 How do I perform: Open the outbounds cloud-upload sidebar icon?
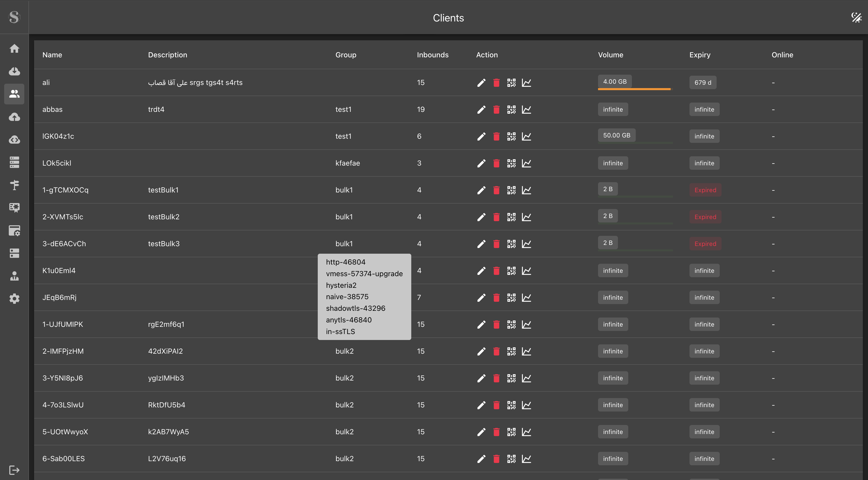coord(14,117)
